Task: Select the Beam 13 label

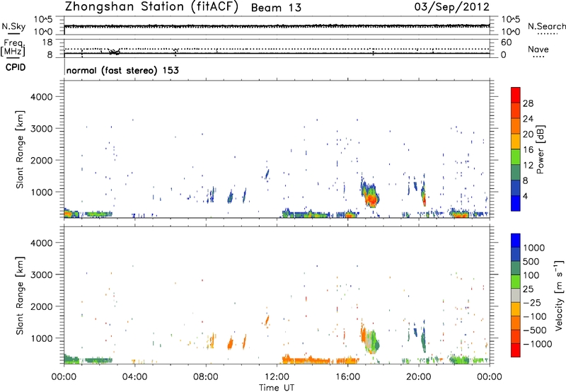Action: click(276, 8)
